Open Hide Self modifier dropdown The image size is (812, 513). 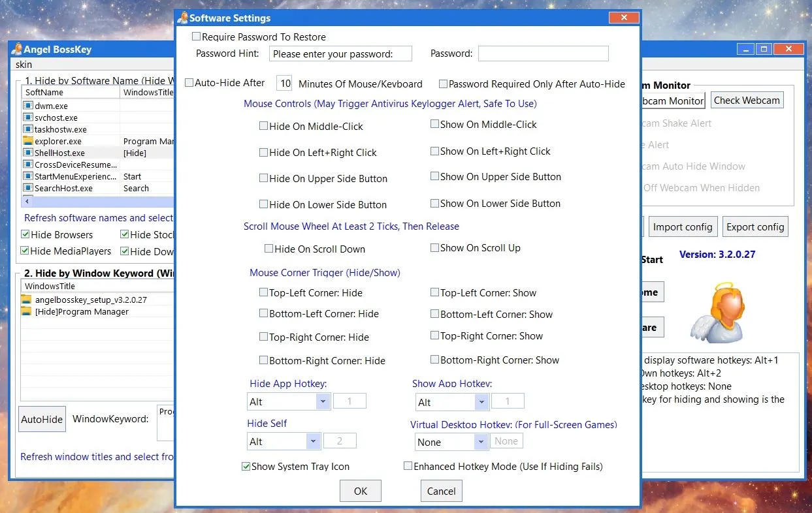314,441
